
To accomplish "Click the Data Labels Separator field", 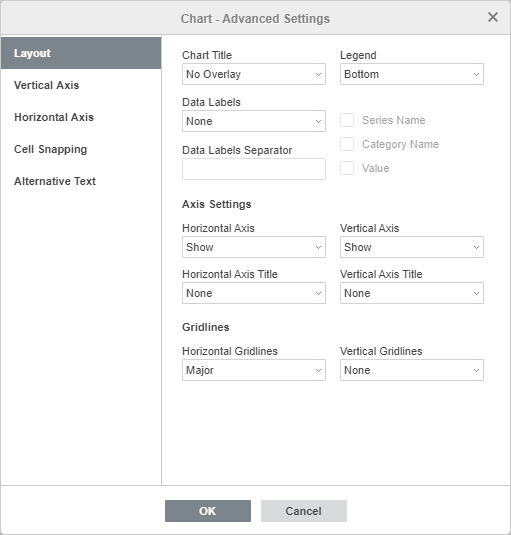I will pos(254,169).
